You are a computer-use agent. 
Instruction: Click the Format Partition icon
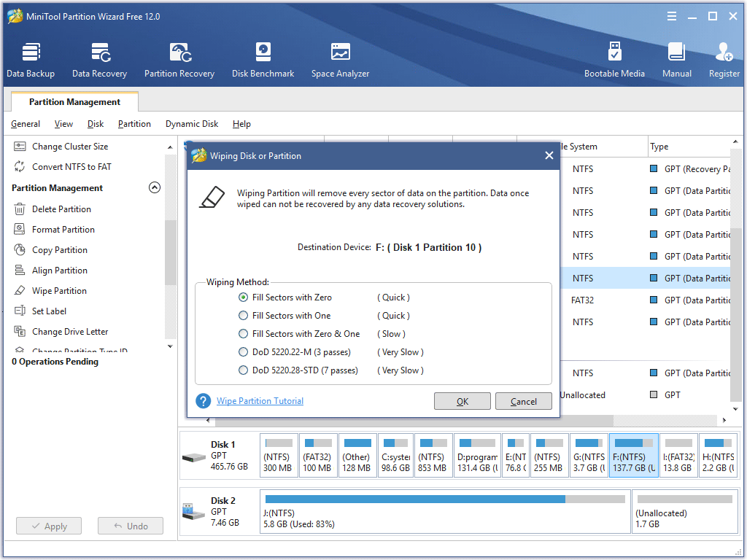click(x=20, y=230)
